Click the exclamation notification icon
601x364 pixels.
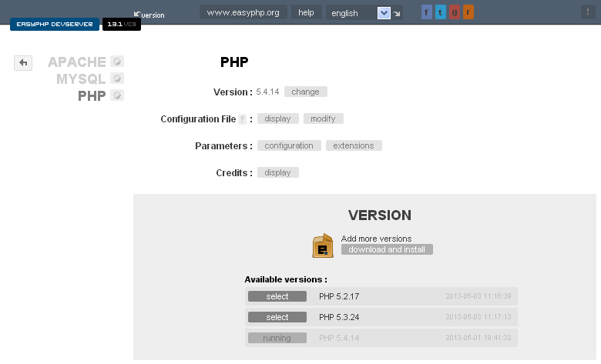click(588, 12)
